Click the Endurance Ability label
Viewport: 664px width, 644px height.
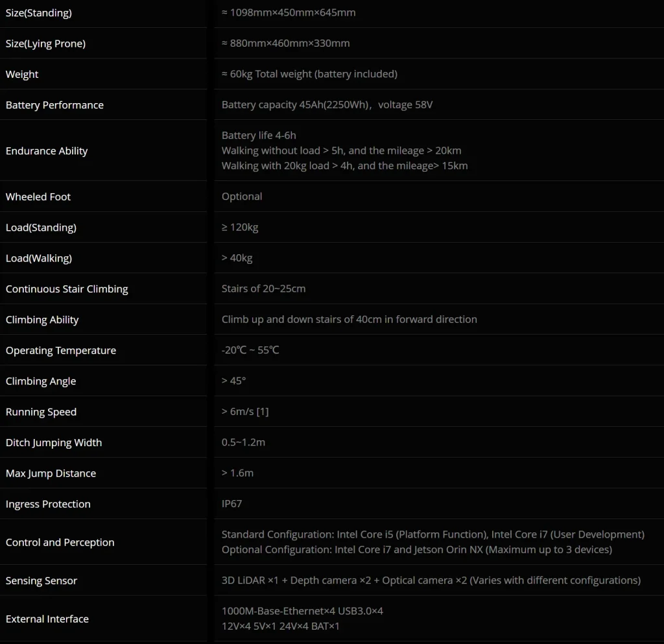47,151
